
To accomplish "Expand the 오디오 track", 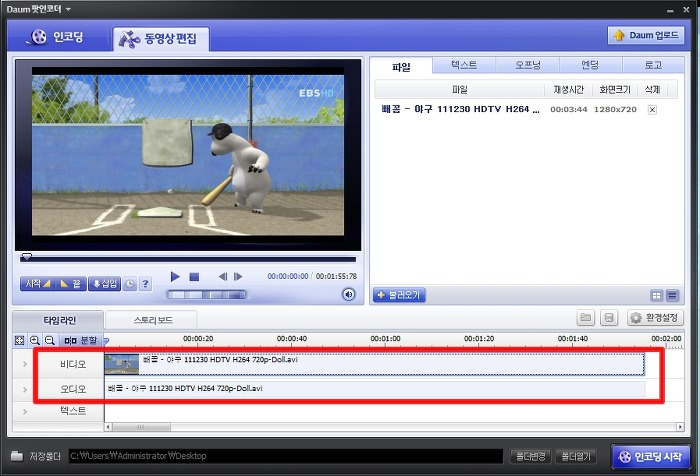I will point(25,389).
